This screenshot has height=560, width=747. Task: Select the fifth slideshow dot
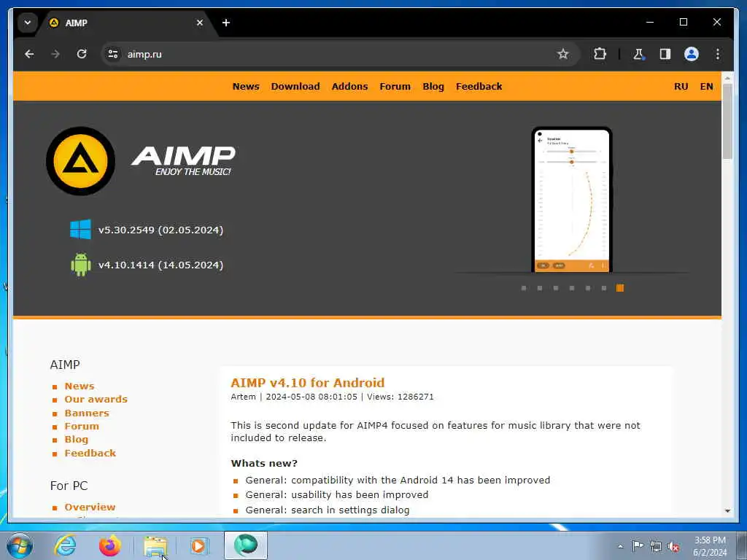click(588, 288)
